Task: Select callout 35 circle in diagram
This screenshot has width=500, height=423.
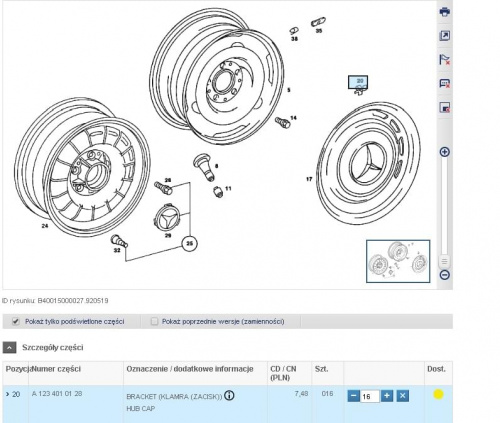Action: point(189,244)
